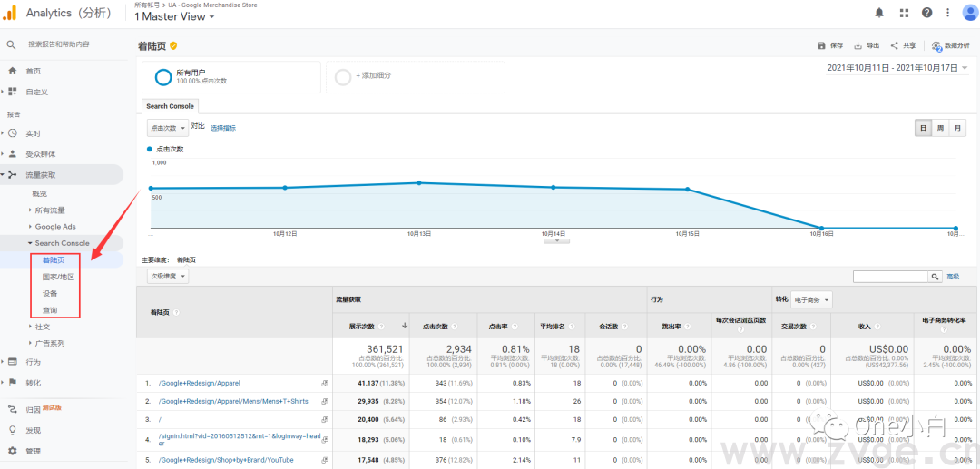Click external open icon on Mens+T+Shirts row
The width and height of the screenshot is (980, 469).
coord(325,401)
